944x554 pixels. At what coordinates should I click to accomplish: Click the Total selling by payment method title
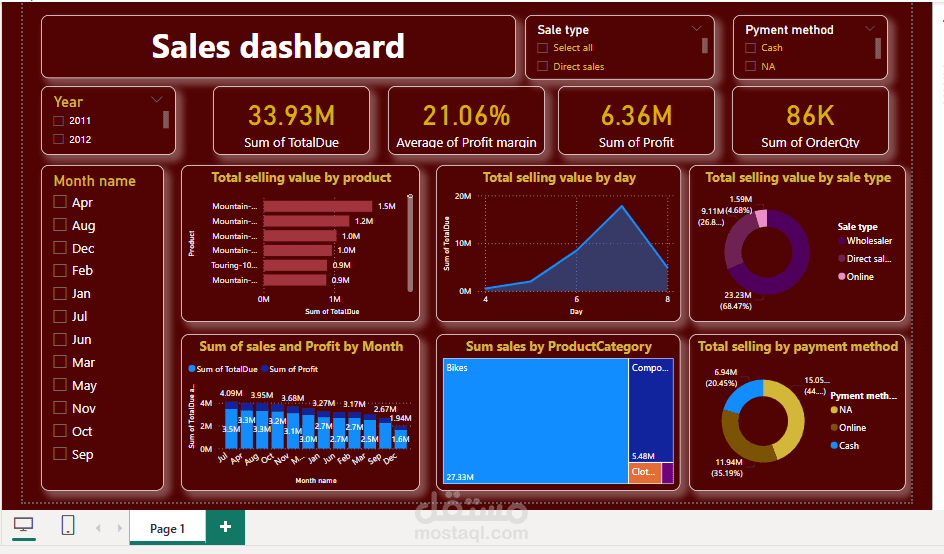coord(798,347)
